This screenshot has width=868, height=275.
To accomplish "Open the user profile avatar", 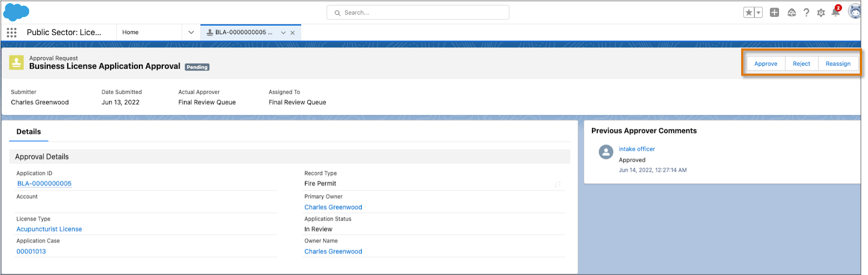I will click(x=855, y=11).
